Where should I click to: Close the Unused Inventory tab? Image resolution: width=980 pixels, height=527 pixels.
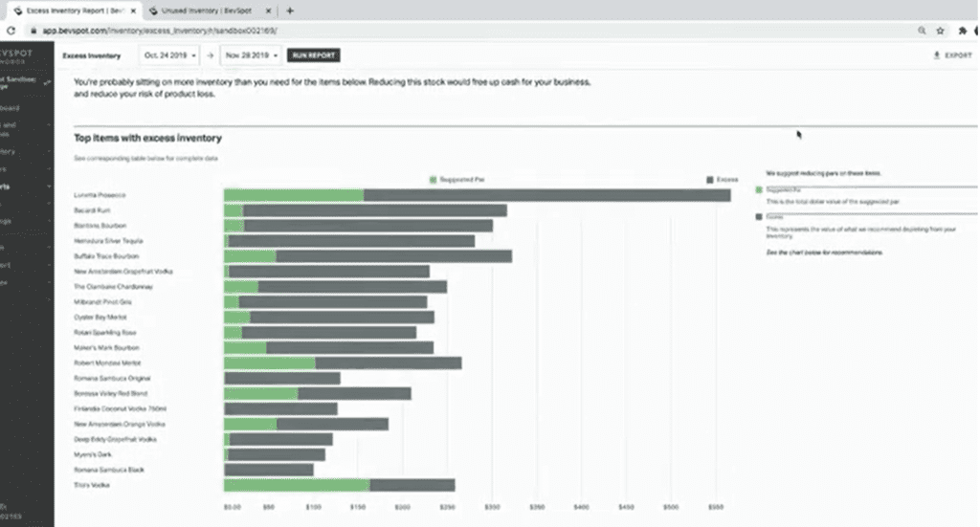[268, 11]
